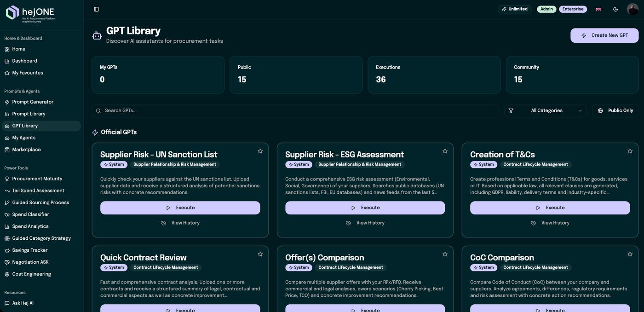View History for ESG Assessment

pos(365,223)
